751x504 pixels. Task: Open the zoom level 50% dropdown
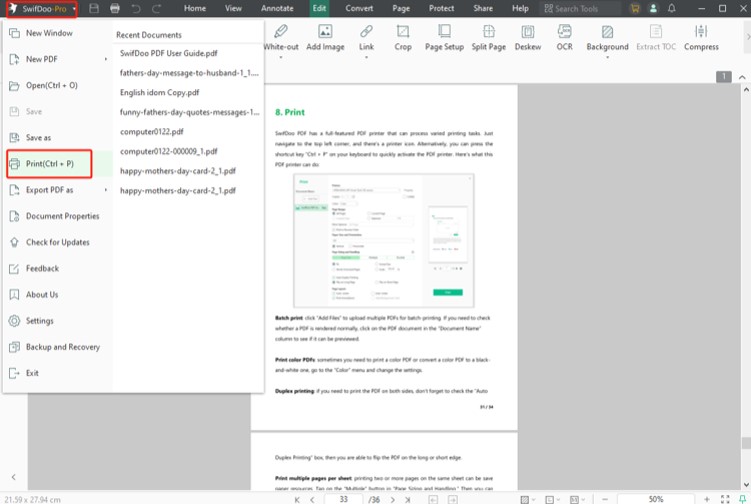656,499
